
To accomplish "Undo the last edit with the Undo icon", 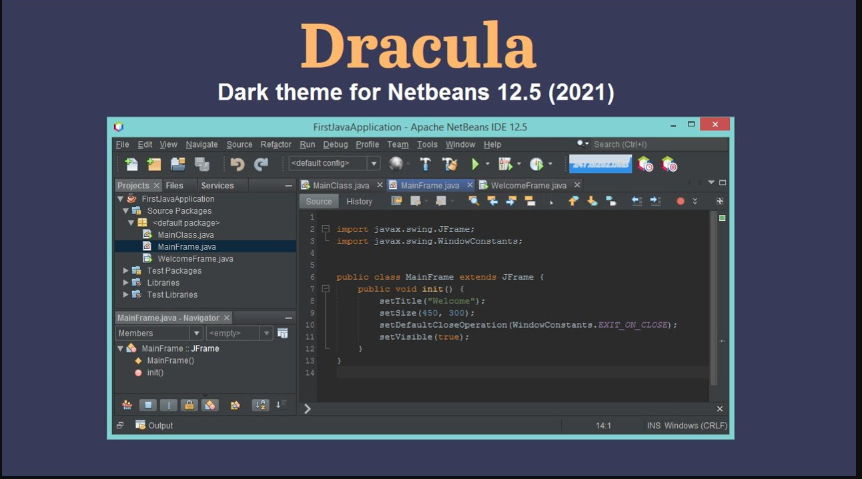I will tap(237, 164).
